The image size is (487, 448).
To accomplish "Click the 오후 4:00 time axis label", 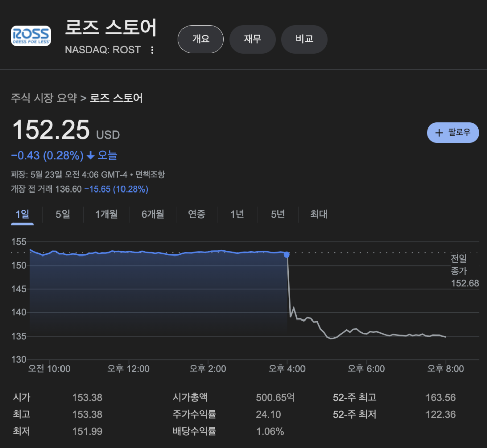I will (287, 369).
